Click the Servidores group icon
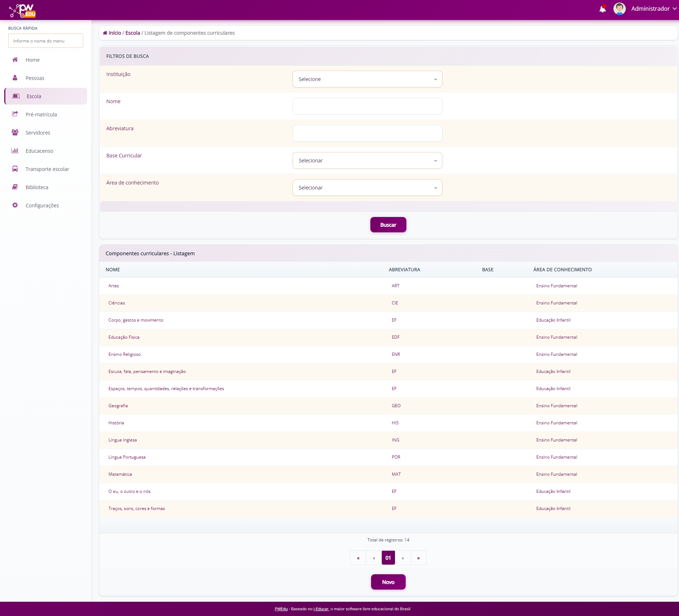Viewport: 679px width, 616px height. 15,132
